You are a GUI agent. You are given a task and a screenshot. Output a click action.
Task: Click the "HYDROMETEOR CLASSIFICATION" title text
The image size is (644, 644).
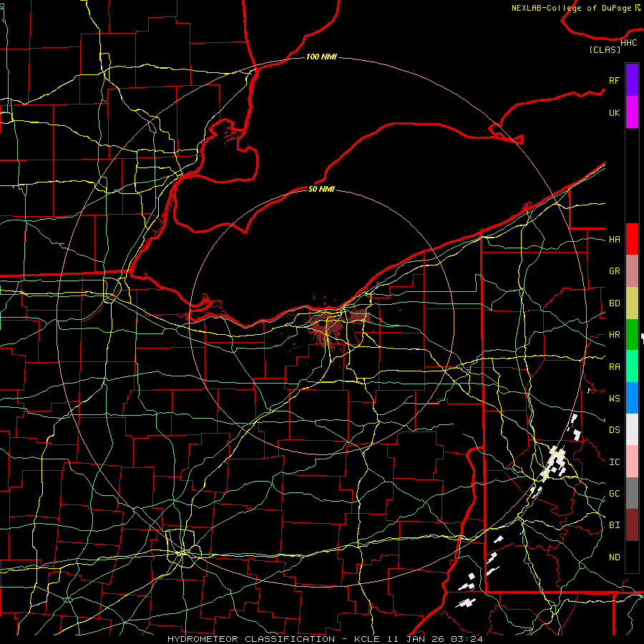(x=251, y=639)
